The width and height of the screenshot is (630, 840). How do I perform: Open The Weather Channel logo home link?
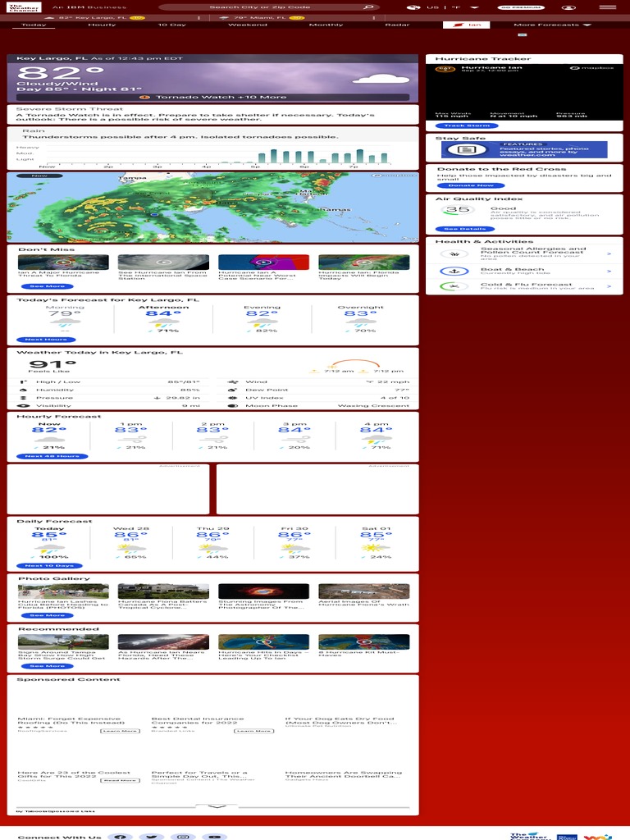tap(25, 7)
